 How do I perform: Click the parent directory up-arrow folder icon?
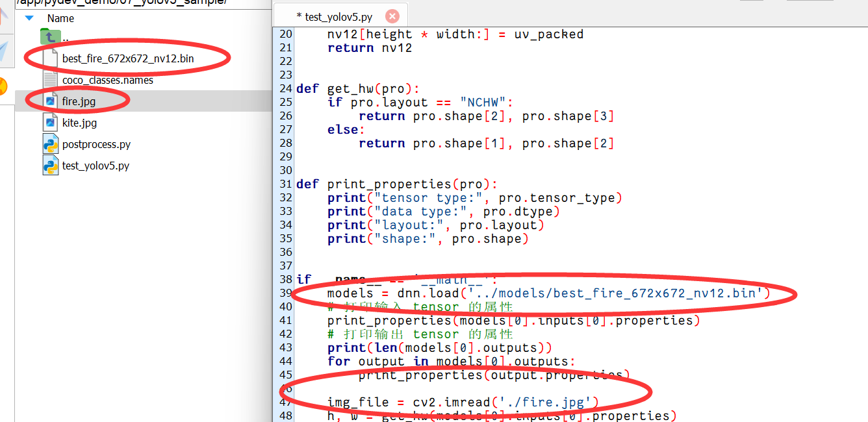pyautogui.click(x=50, y=37)
